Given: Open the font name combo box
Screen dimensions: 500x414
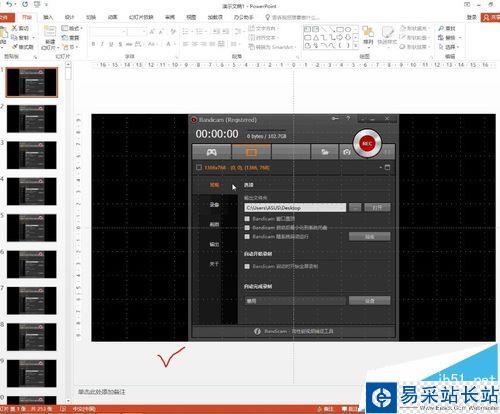Looking at the screenshot, I should coord(109,32).
